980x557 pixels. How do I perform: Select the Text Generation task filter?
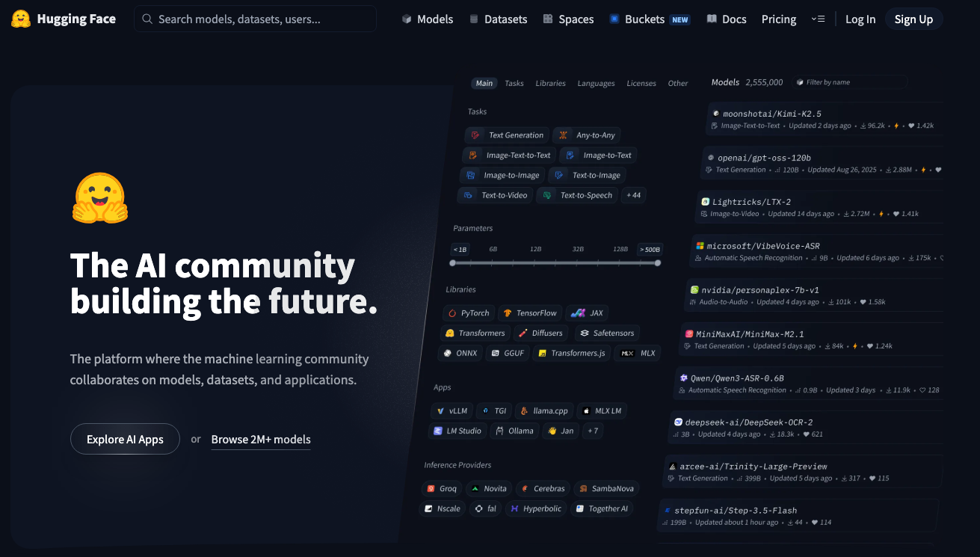click(508, 135)
